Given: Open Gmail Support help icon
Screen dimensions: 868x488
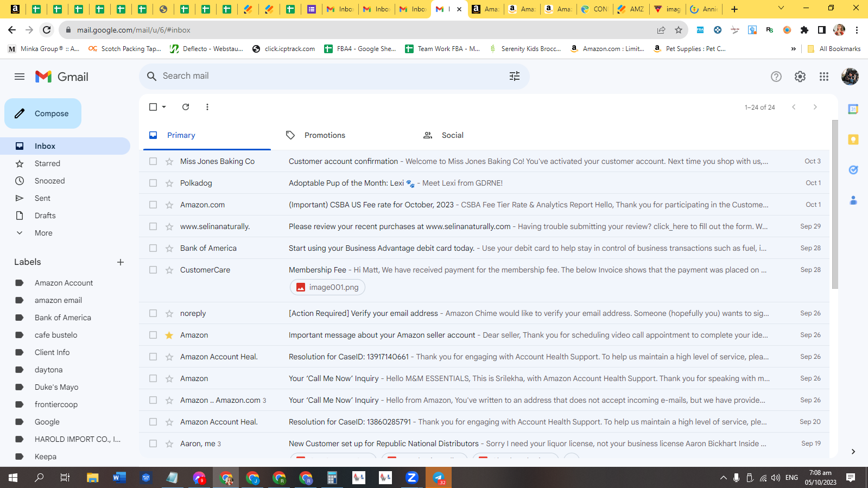Looking at the screenshot, I should tap(776, 77).
